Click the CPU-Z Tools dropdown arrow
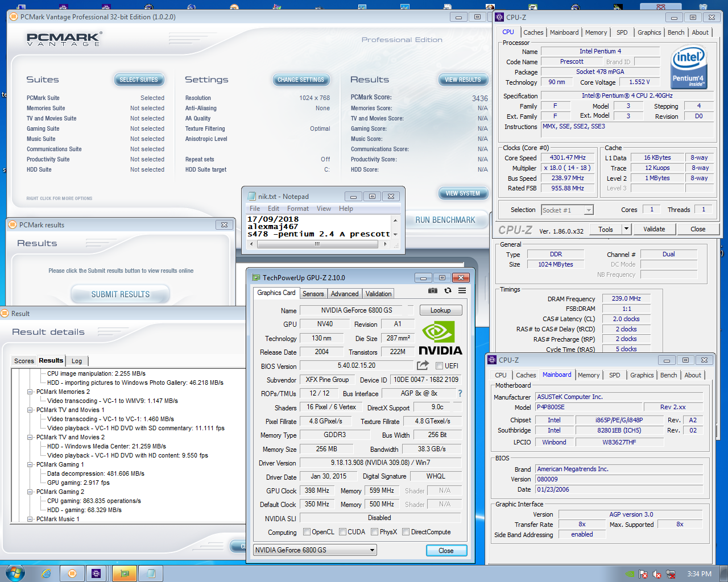Image resolution: width=728 pixels, height=582 pixels. pyautogui.click(x=626, y=229)
